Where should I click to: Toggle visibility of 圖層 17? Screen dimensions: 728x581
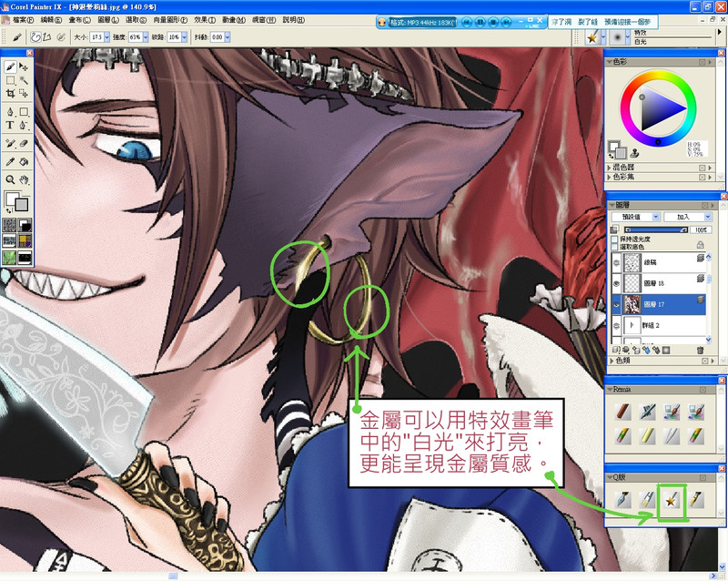(616, 304)
